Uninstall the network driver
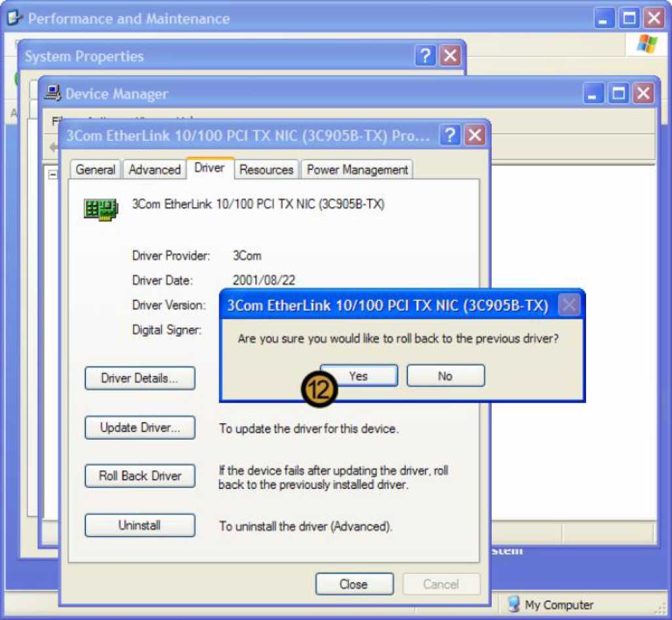Viewport: 672px width, 620px height. pyautogui.click(x=140, y=525)
